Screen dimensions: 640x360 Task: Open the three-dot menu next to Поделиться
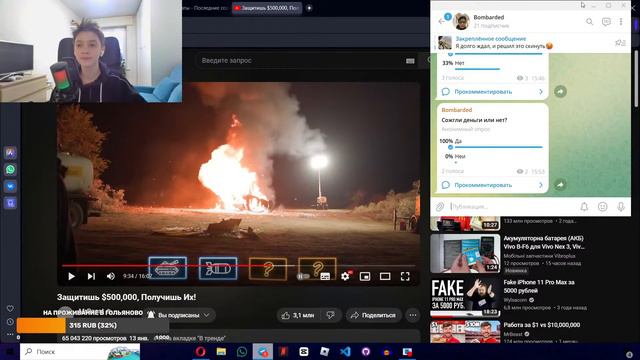[413, 315]
